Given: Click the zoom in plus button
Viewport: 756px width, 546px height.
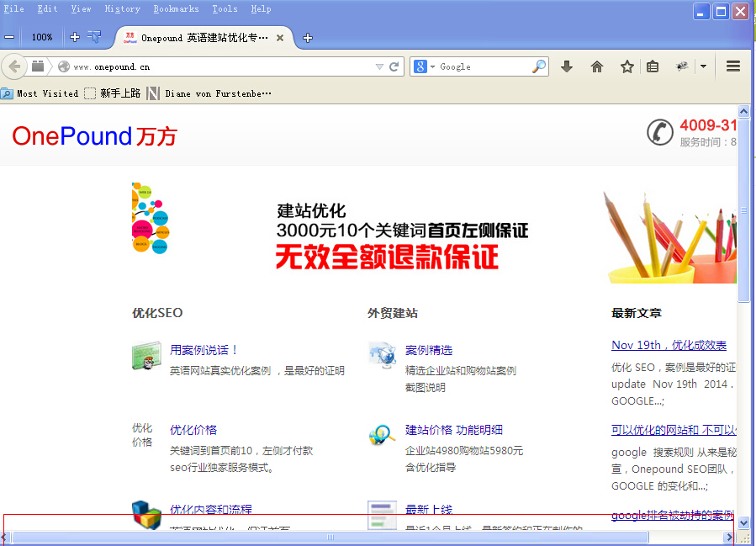Looking at the screenshot, I should point(74,37).
